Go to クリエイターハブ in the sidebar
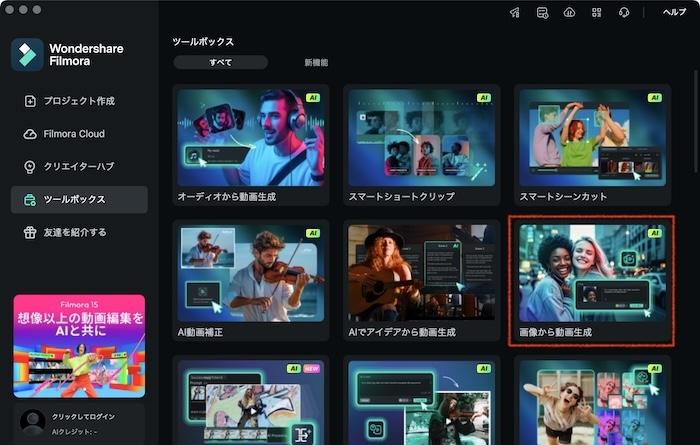This screenshot has height=445, width=700. pos(79,166)
